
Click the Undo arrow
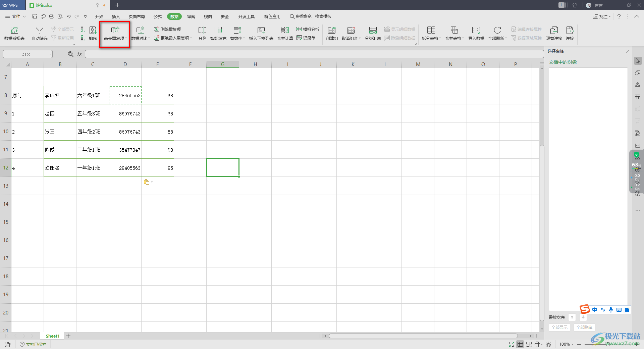pos(68,16)
